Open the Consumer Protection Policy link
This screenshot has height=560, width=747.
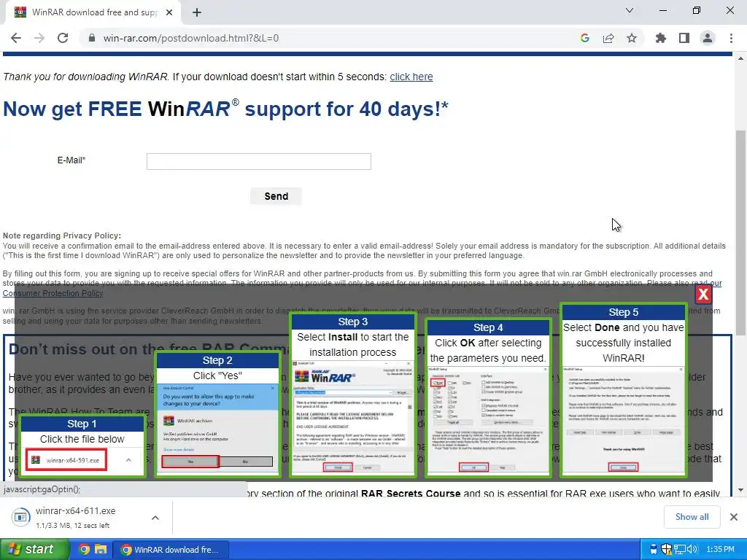(x=53, y=293)
